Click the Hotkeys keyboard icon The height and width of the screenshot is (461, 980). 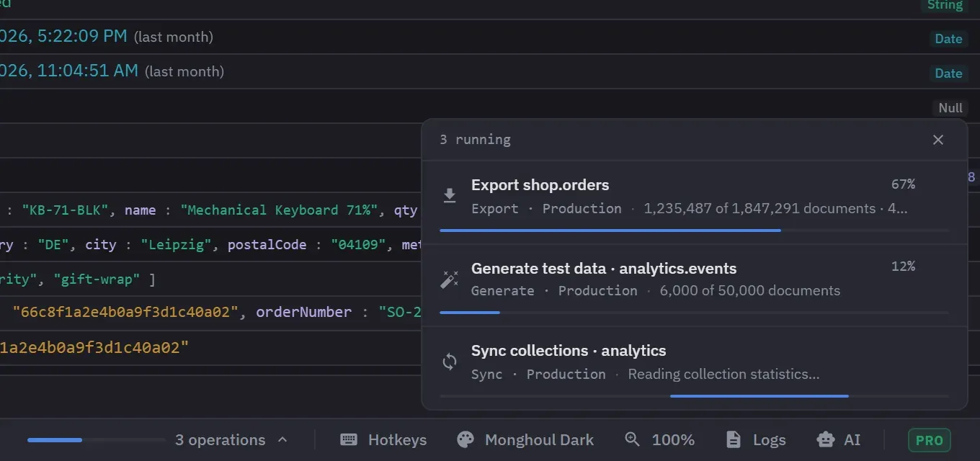(x=349, y=439)
